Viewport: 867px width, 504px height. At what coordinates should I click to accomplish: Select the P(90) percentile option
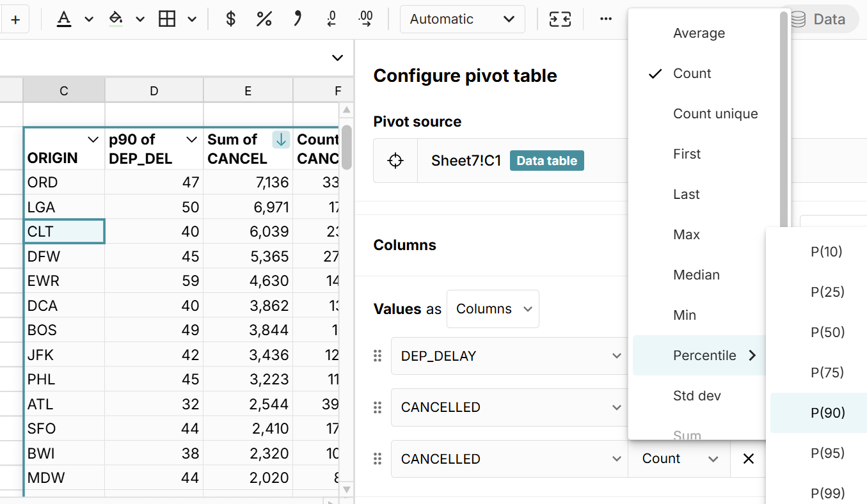(825, 413)
